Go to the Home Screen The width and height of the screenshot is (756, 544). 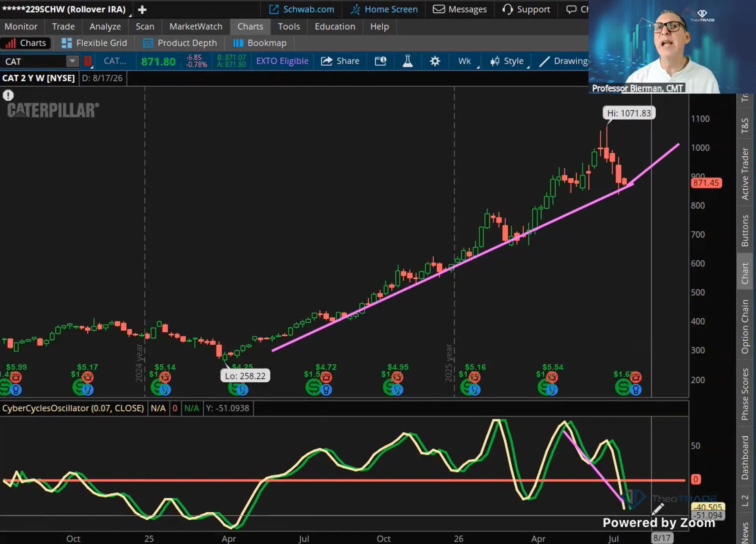pyautogui.click(x=384, y=9)
